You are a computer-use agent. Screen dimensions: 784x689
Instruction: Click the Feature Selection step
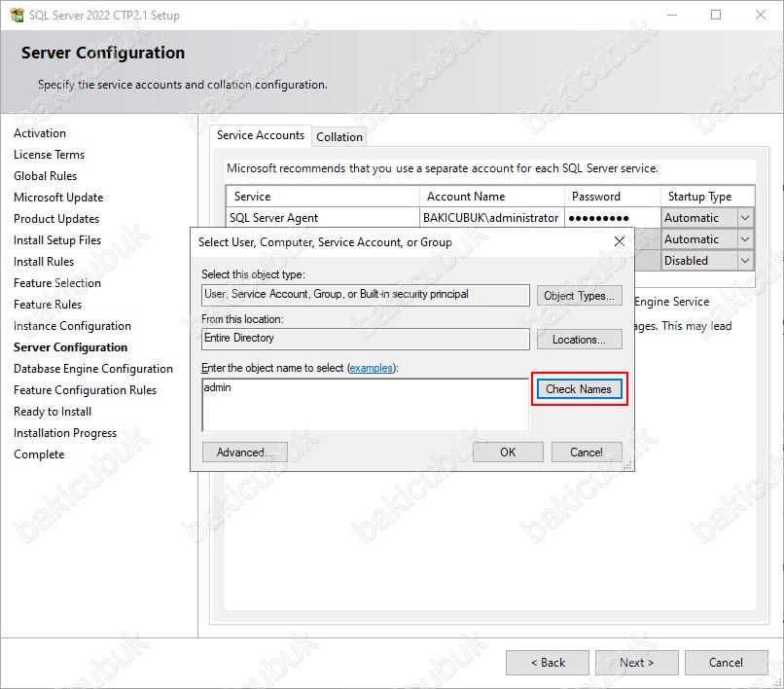click(x=57, y=283)
